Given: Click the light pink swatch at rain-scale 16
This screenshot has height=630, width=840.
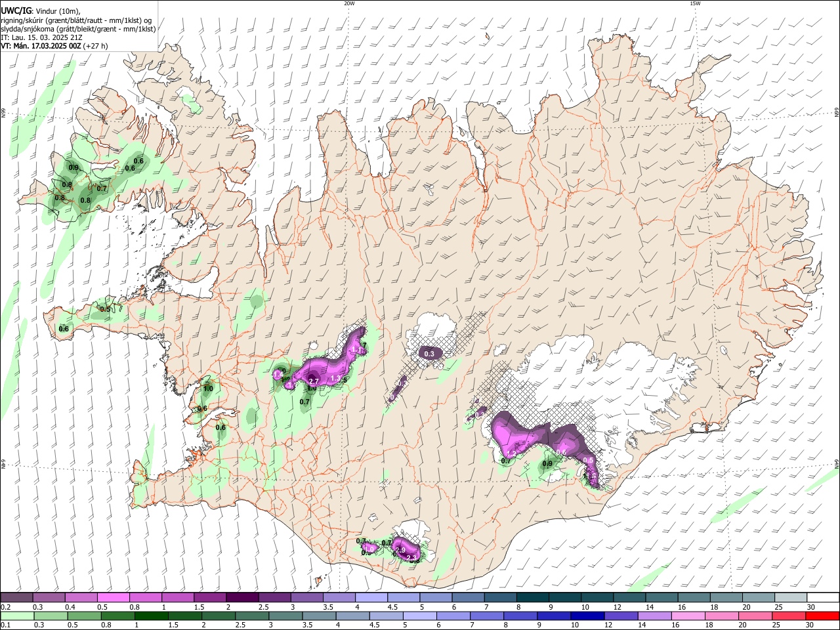Looking at the screenshot, I should point(688,616).
